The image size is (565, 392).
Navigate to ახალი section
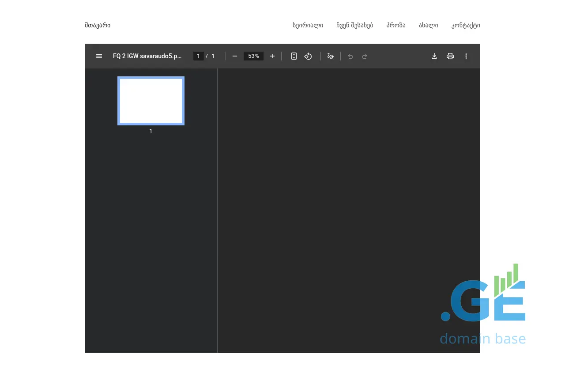point(428,25)
